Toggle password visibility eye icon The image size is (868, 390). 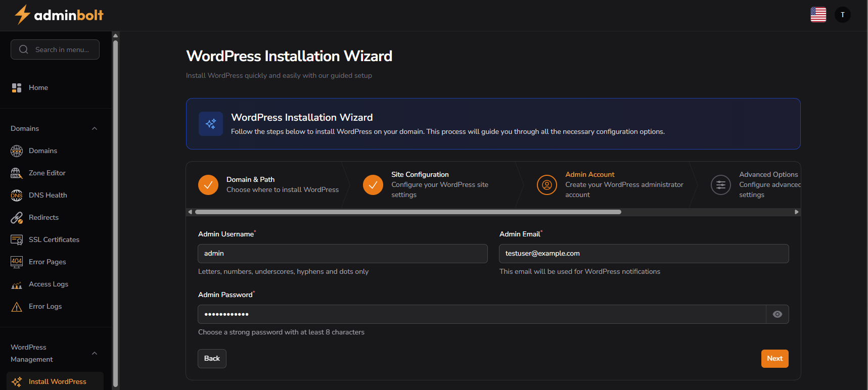pyautogui.click(x=778, y=314)
